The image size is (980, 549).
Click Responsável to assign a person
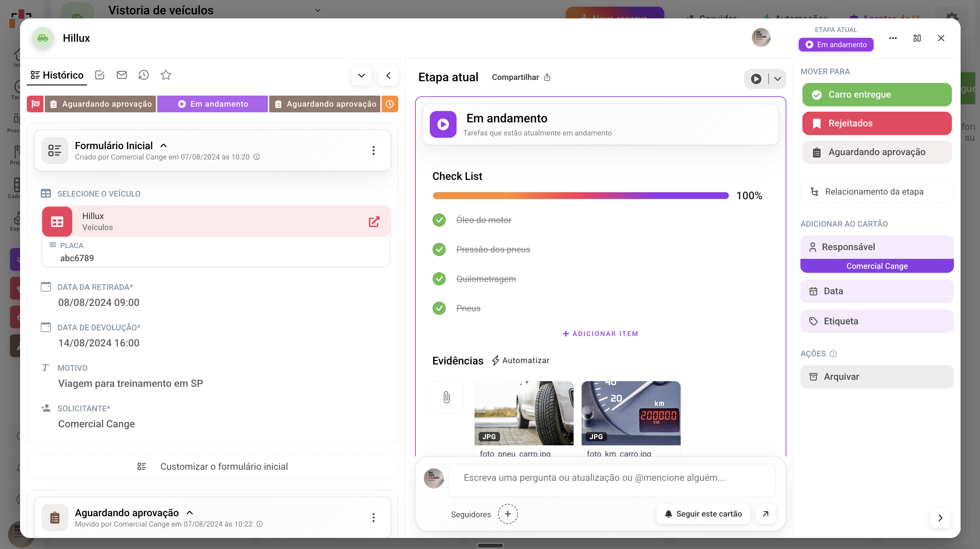pyautogui.click(x=877, y=247)
